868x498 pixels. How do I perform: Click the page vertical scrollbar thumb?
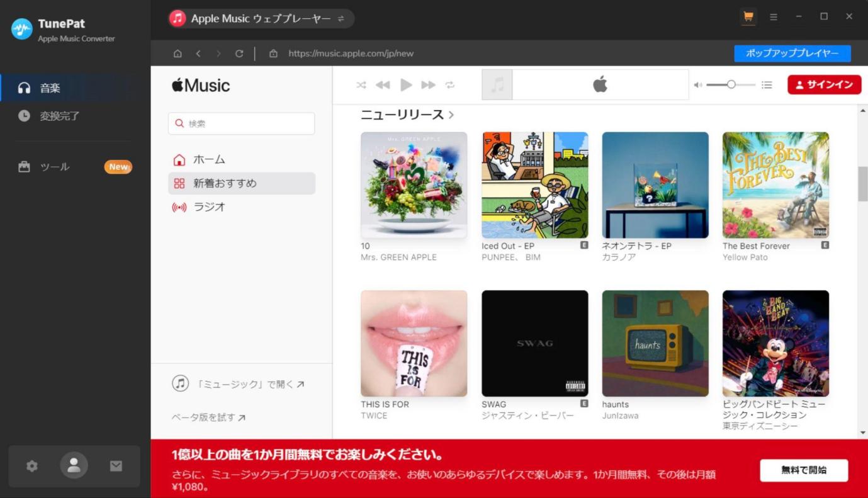(x=862, y=184)
